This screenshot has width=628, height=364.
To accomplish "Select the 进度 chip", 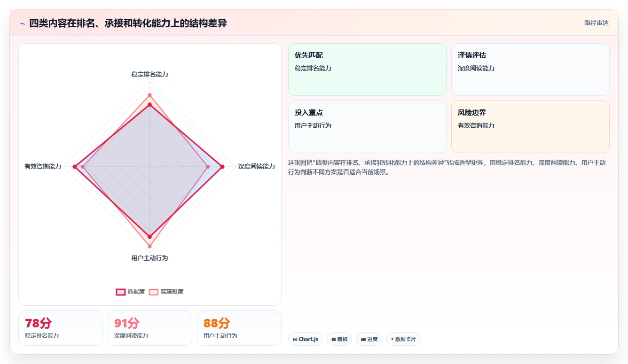I will click(x=369, y=339).
